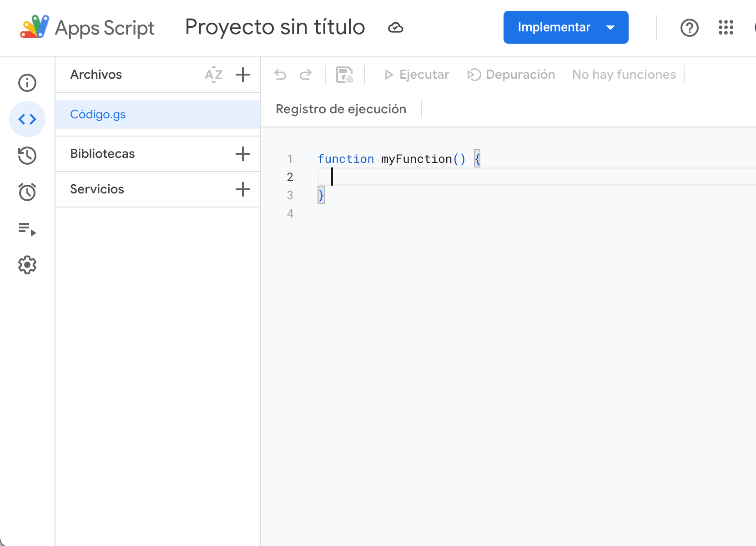Open the Google apps grid icon
The height and width of the screenshot is (546, 756).
point(726,27)
